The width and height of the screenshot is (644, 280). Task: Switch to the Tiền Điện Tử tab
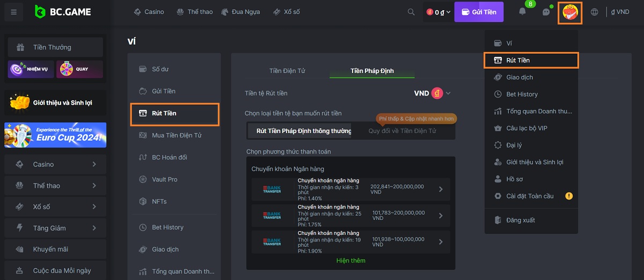[x=287, y=71]
